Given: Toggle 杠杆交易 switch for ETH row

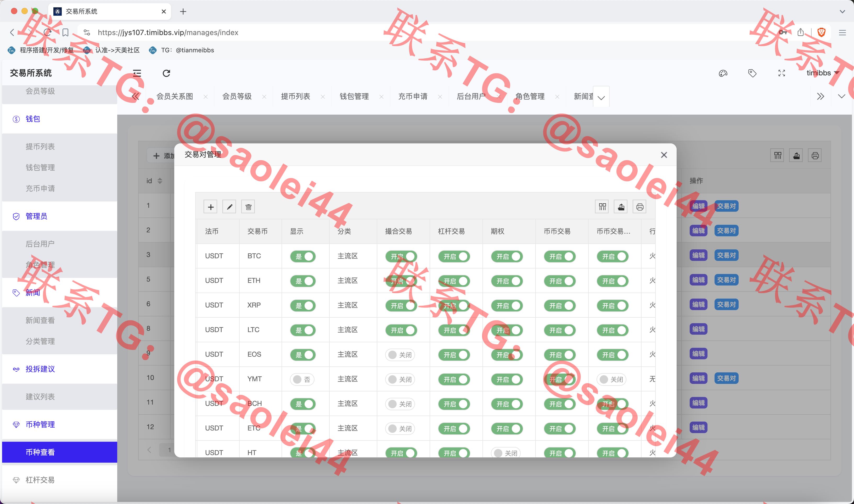Looking at the screenshot, I should pos(454,281).
